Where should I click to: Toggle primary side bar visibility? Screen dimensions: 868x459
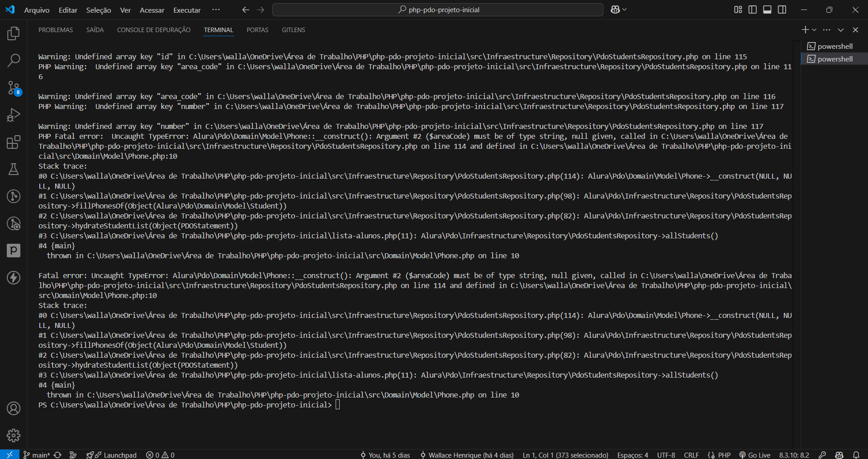[x=753, y=9]
